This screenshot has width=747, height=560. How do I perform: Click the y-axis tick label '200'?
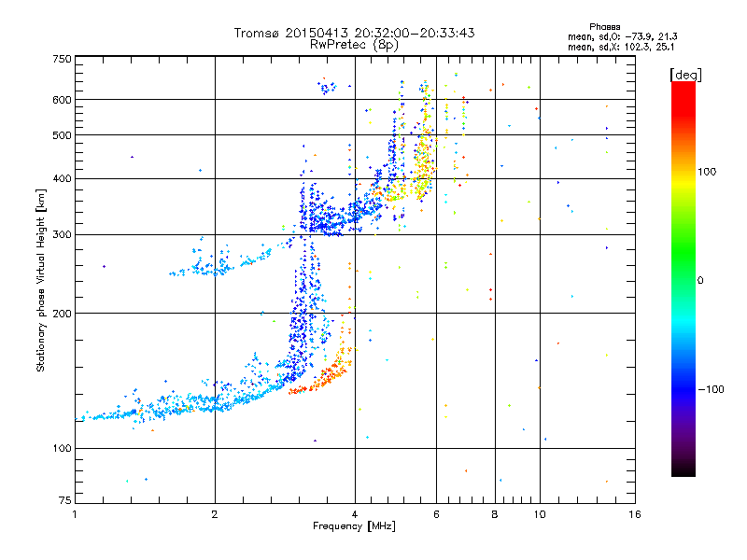tap(62, 314)
